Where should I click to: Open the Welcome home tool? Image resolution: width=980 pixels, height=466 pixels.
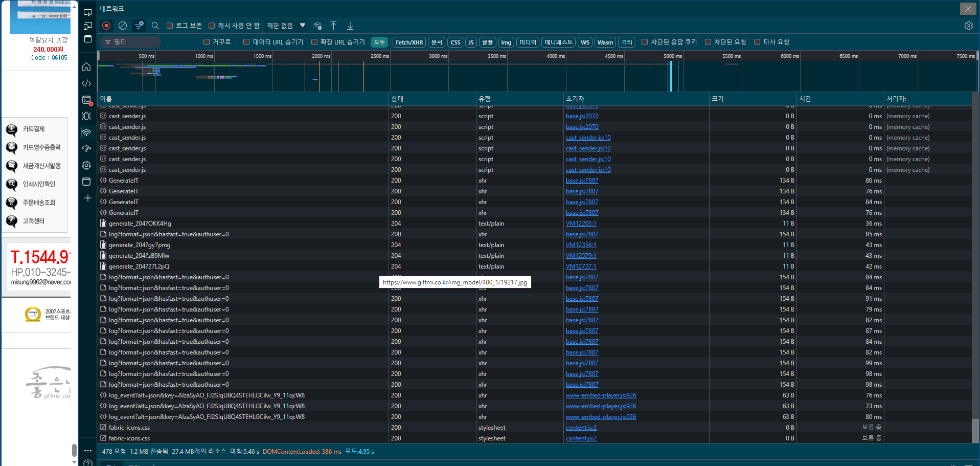(x=87, y=67)
